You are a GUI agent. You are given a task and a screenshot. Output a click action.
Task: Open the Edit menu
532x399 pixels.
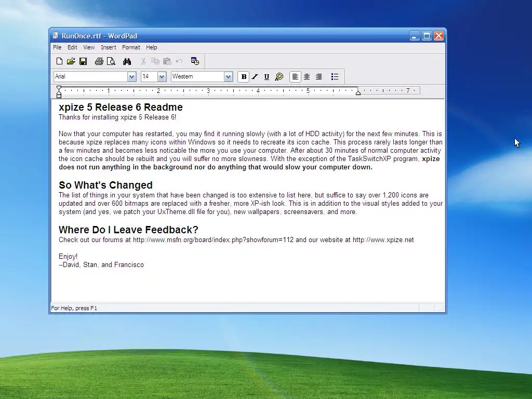click(x=72, y=47)
